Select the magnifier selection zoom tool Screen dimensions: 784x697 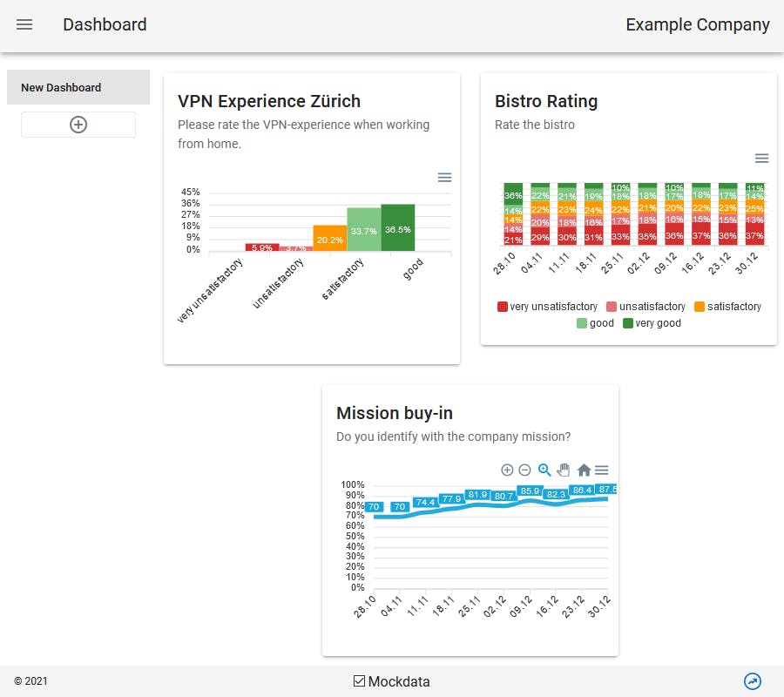[x=544, y=470]
